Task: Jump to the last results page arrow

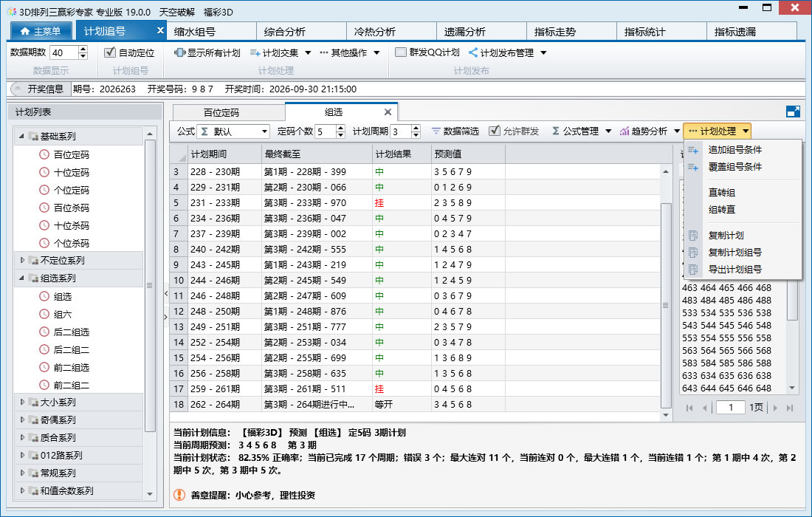Action: 789,408
